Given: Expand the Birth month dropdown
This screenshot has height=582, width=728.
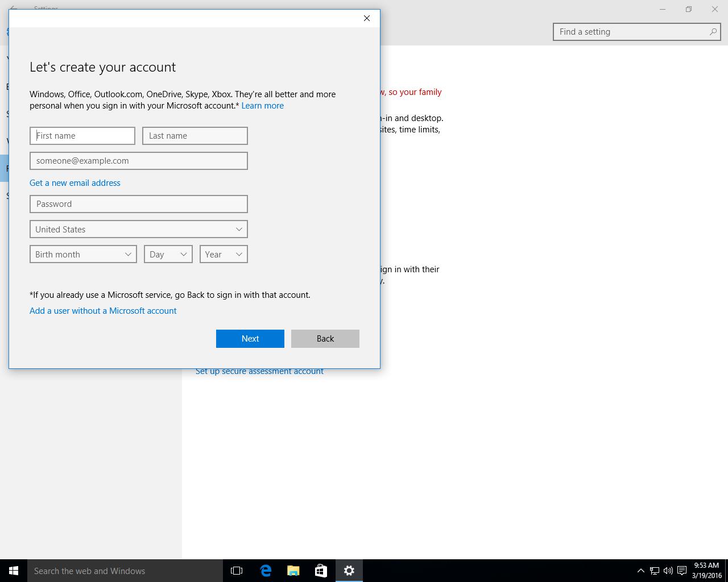Looking at the screenshot, I should (83, 254).
